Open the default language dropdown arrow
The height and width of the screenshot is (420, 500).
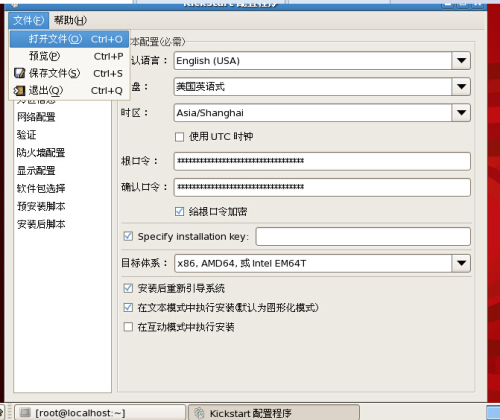pos(461,61)
